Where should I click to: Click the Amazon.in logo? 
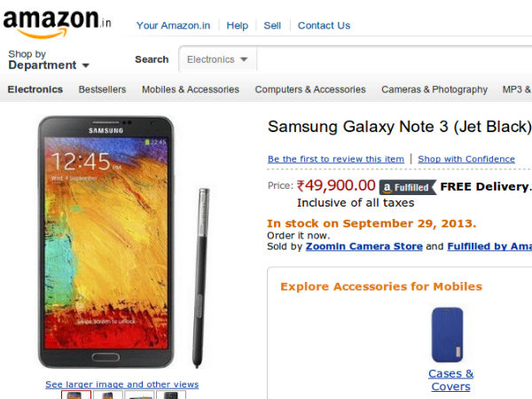56,22
